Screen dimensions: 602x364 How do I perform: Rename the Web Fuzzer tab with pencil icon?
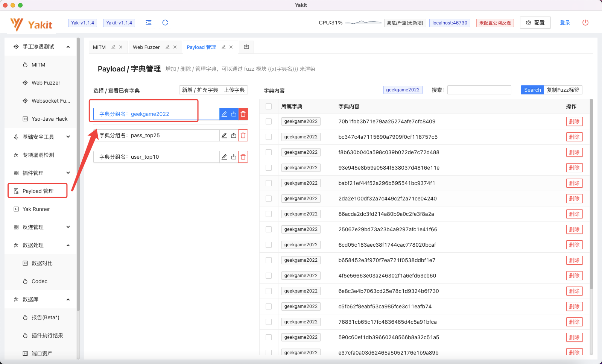[167, 47]
